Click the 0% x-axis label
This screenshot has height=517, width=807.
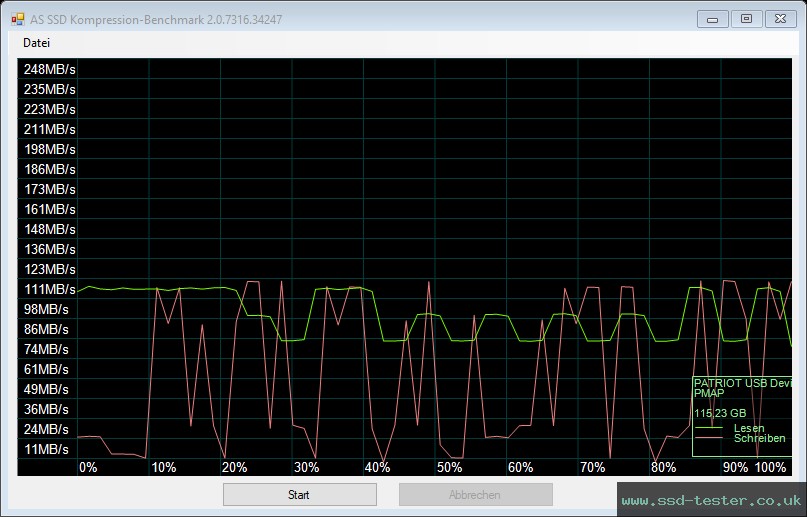[x=88, y=468]
